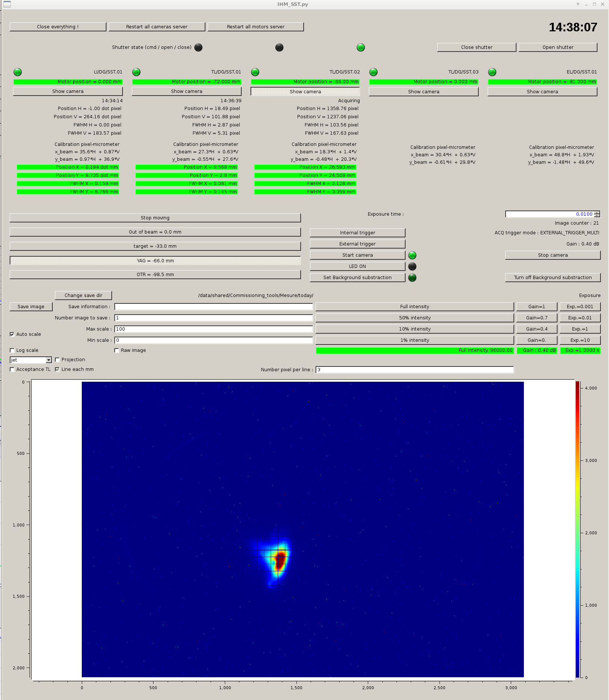Show camera for TL/DG/SST.03
Viewport: 609px width, 700px height.
point(423,92)
